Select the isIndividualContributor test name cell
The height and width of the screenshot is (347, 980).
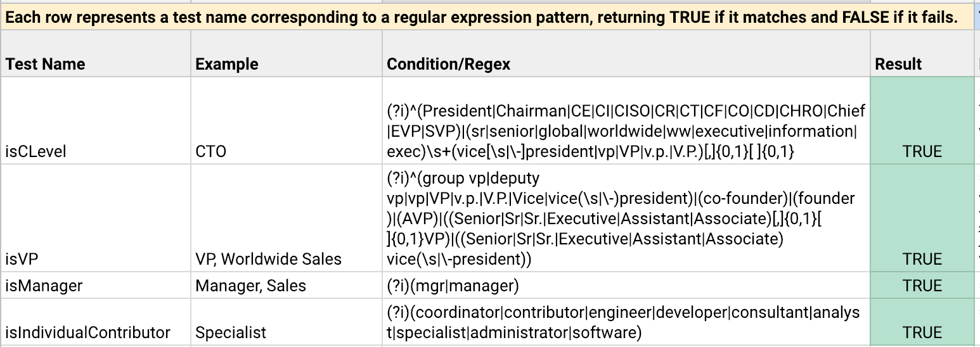click(88, 332)
